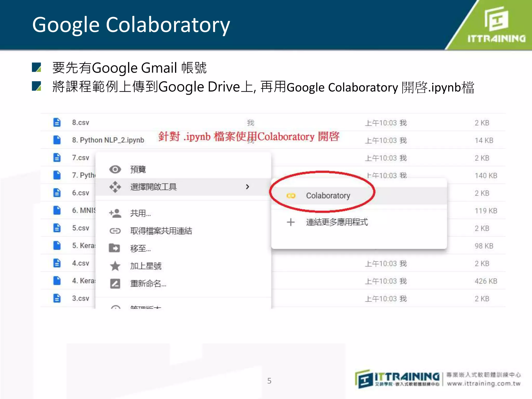Select 連結更多應用程式 in the submenu
The width and height of the screenshot is (532, 399).
tap(359, 222)
